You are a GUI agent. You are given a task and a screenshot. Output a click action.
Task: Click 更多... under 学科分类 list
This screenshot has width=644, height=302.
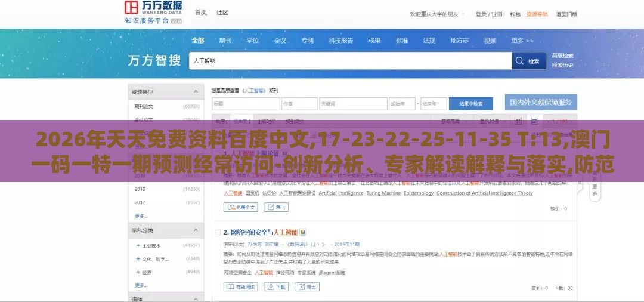141,285
